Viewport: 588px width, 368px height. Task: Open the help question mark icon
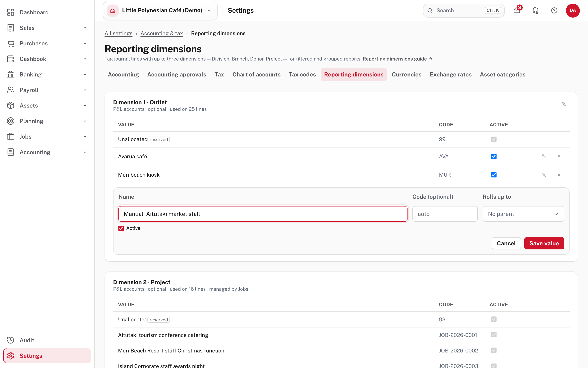tap(554, 10)
